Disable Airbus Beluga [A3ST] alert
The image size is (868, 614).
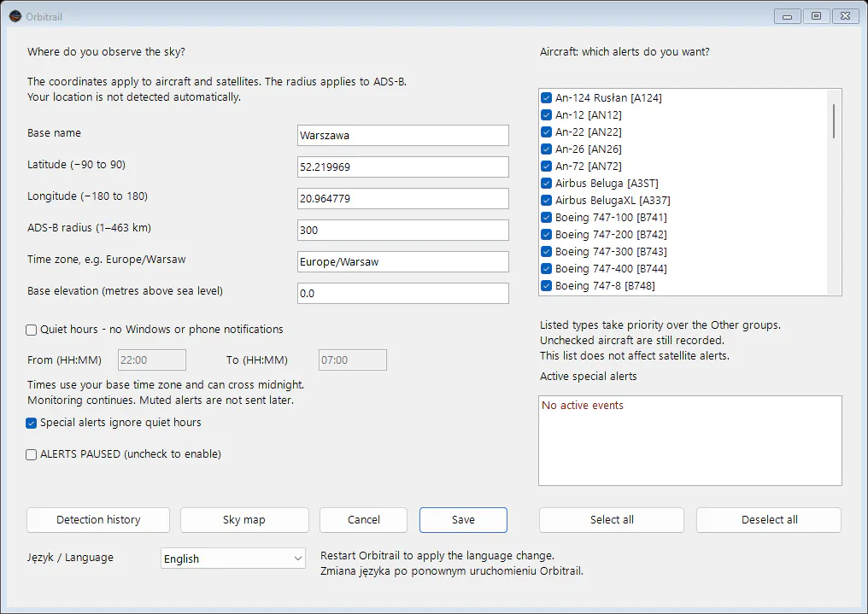pyautogui.click(x=547, y=183)
